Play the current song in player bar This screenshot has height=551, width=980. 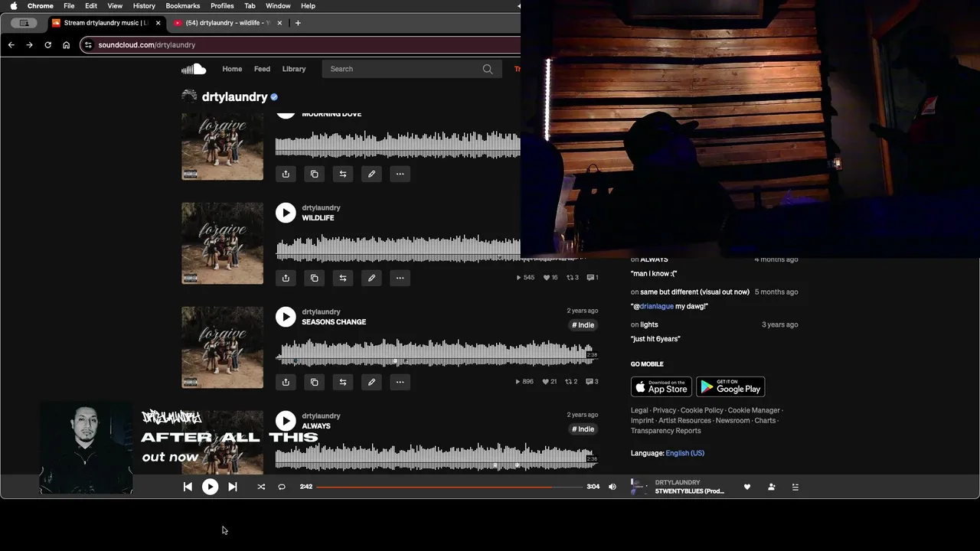(210, 487)
